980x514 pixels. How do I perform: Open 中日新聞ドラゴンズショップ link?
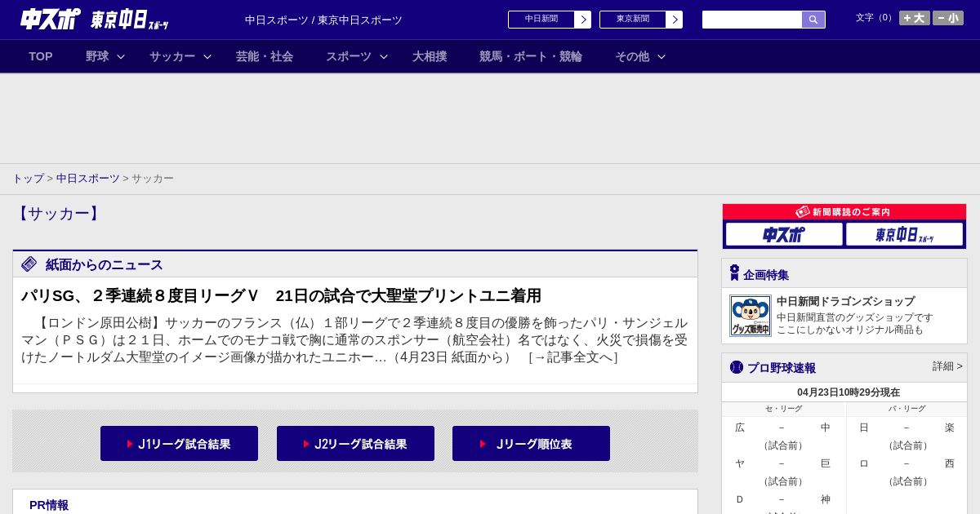(845, 301)
